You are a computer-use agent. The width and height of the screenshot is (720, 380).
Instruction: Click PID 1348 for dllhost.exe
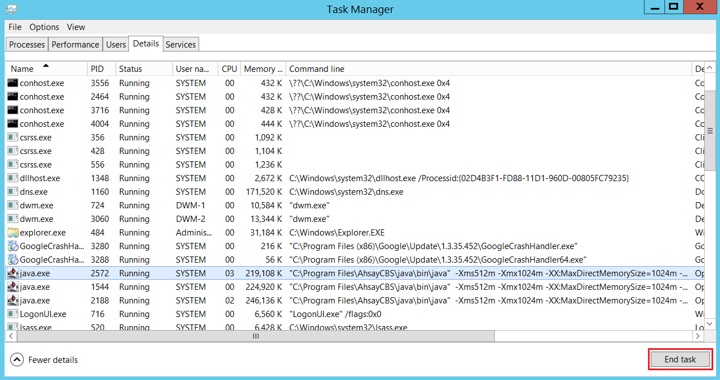pos(100,178)
